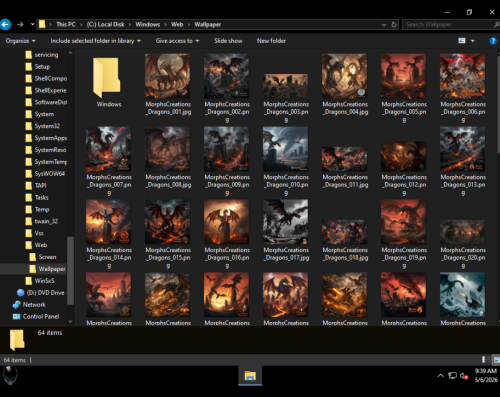This screenshot has height=397, width=500.
Task: Select thumbnail MorphsCreations_Dragons_001.jpg
Action: tap(167, 76)
